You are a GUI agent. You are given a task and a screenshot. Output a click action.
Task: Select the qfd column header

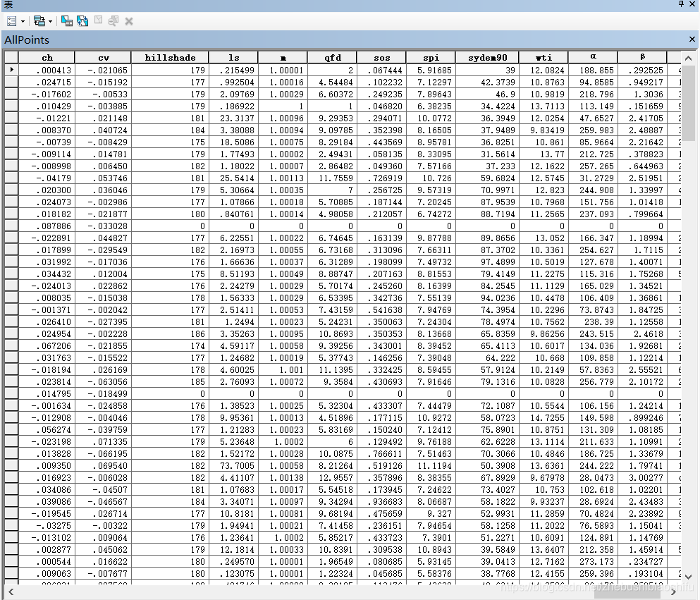pyautogui.click(x=332, y=58)
